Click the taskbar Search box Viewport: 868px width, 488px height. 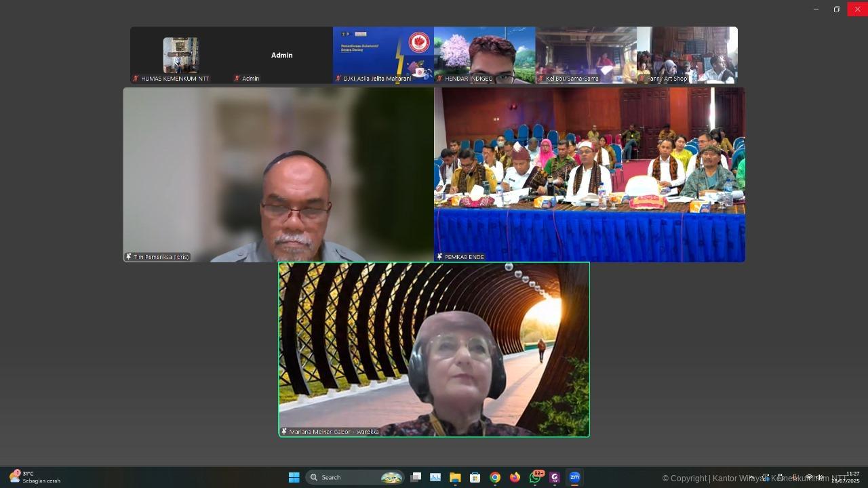[354, 477]
